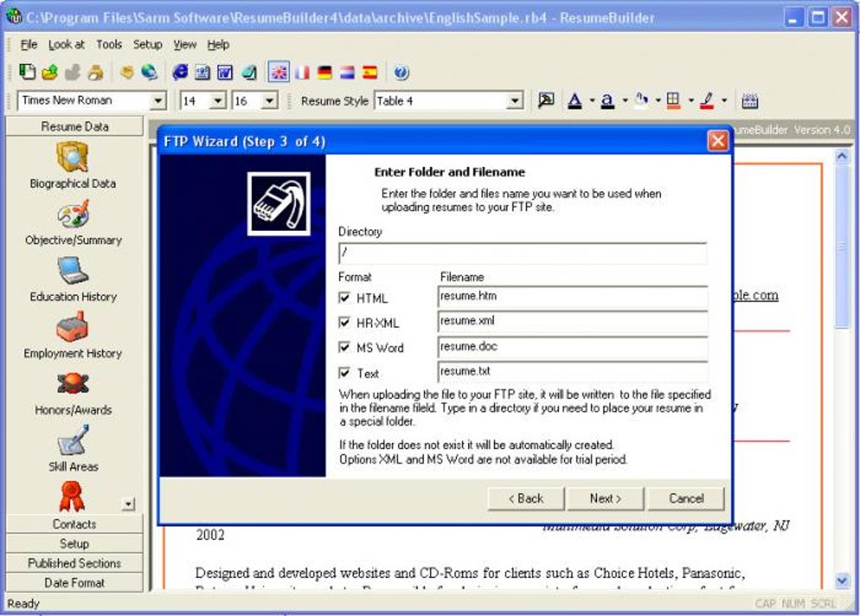Open the File menu

(x=29, y=45)
